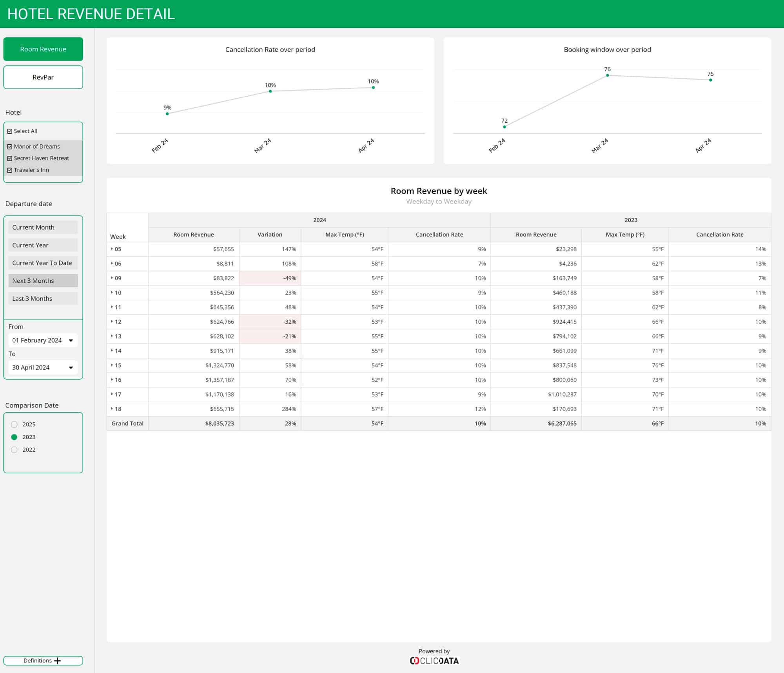Expand the week 18 row details
This screenshot has width=784, height=673.
coord(113,409)
